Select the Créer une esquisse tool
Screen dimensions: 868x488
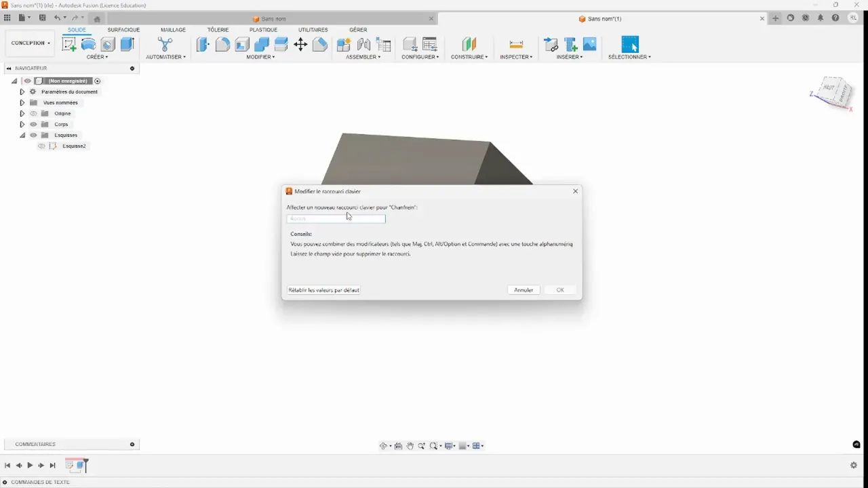(68, 44)
